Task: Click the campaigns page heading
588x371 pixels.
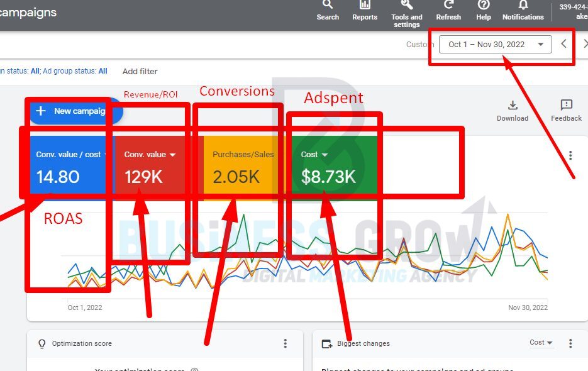Action: pyautogui.click(x=28, y=13)
